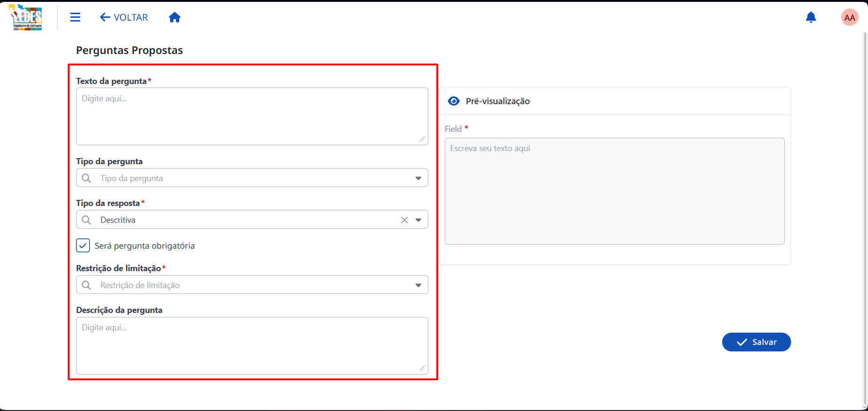Focus the Descrição da pergunta text area
Screen dimensions: 868x411
click(252, 346)
